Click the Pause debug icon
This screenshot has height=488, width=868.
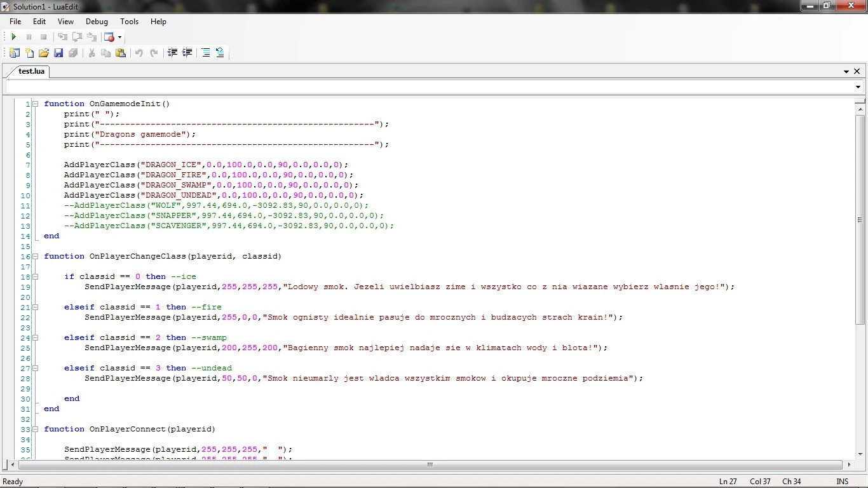29,37
